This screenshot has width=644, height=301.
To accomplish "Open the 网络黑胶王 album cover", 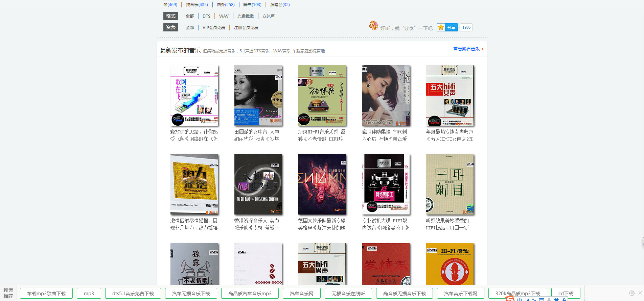I will [x=386, y=184].
